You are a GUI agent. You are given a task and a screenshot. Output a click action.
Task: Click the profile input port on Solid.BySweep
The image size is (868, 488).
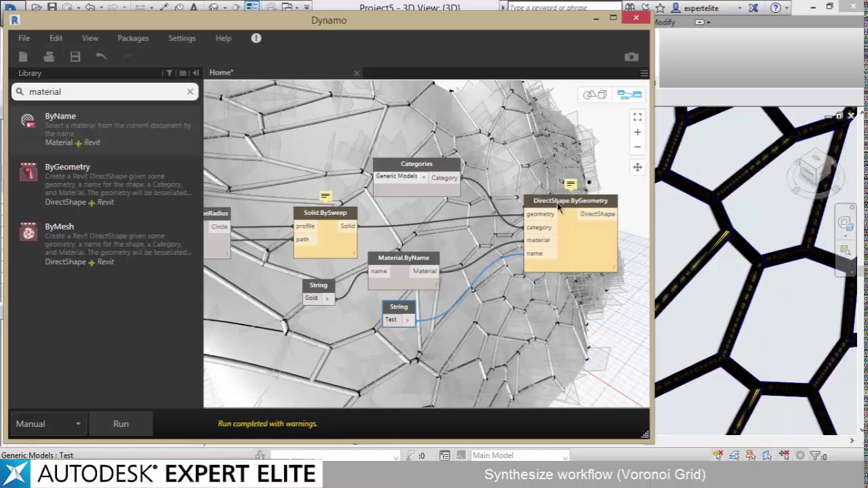coord(305,226)
